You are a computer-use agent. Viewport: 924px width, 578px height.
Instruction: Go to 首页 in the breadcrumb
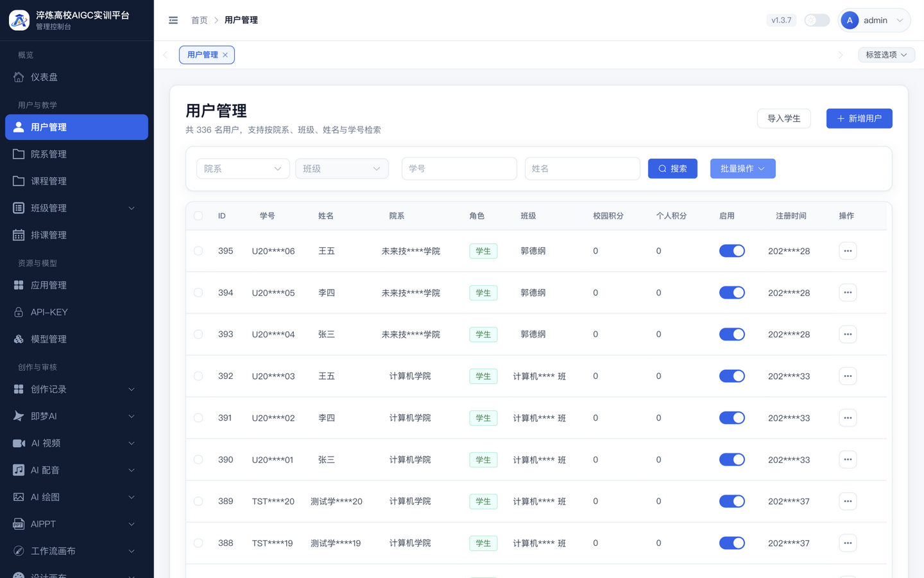point(200,21)
